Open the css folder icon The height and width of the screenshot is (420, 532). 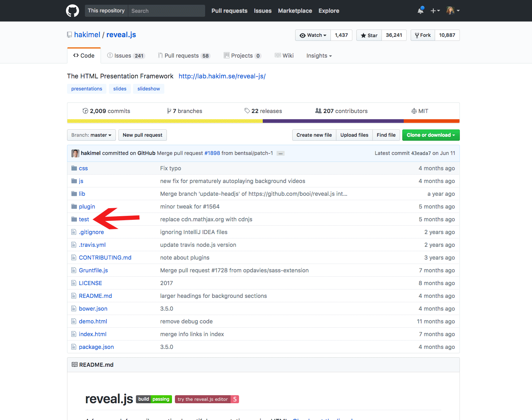click(x=74, y=168)
